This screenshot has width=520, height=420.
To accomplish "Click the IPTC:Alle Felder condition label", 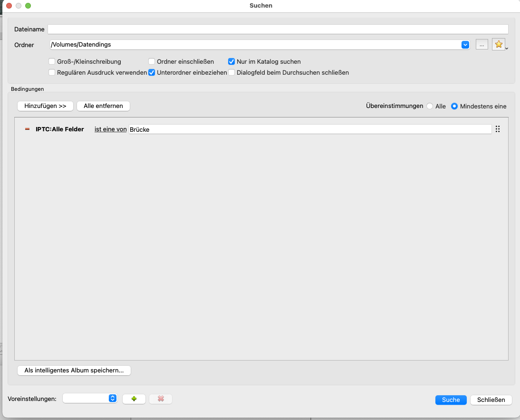I will tap(60, 129).
